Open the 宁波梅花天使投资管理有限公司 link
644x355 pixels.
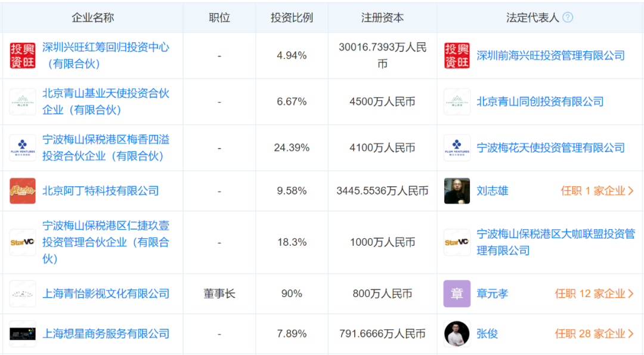(x=550, y=148)
